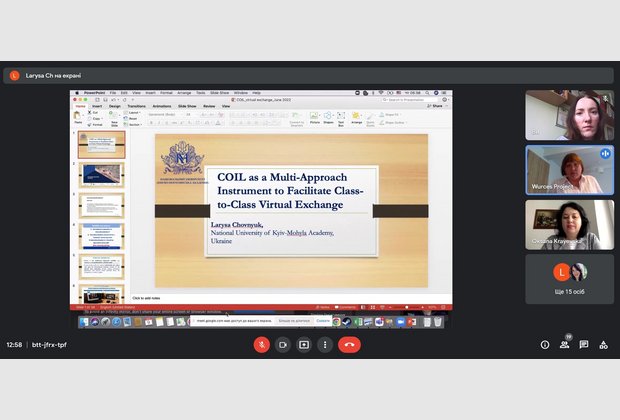Open the Window menu in menu bar
620x420 pixels.
[x=241, y=93]
